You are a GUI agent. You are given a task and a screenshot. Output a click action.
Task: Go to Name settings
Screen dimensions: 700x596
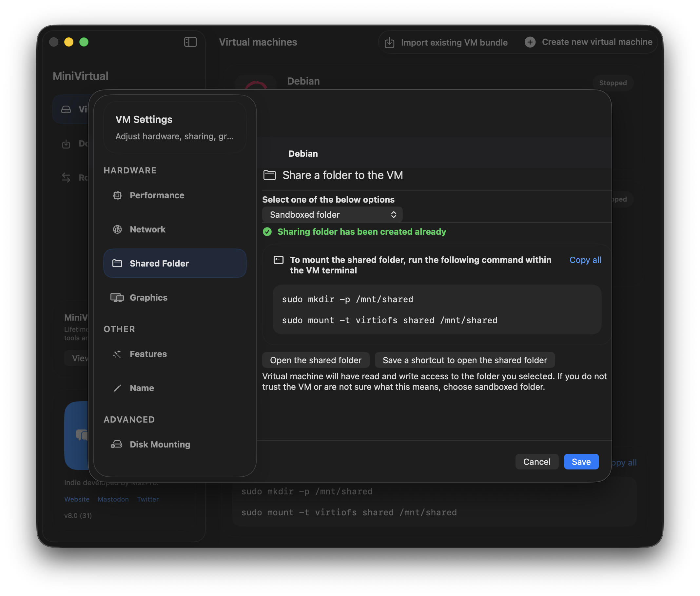[175, 388]
